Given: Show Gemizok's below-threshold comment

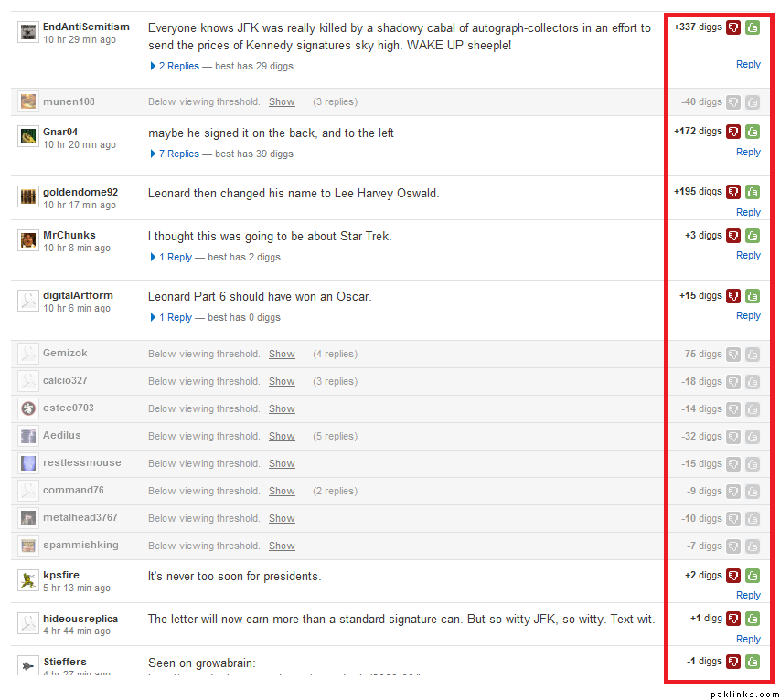Looking at the screenshot, I should pos(282,354).
